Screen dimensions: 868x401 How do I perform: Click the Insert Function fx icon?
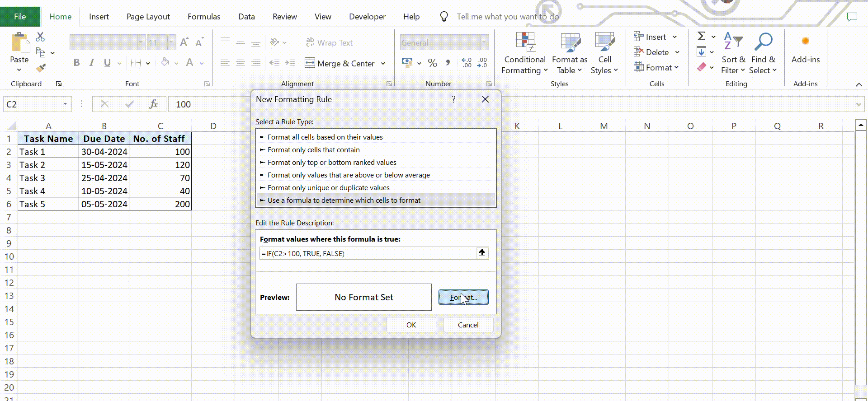point(154,104)
